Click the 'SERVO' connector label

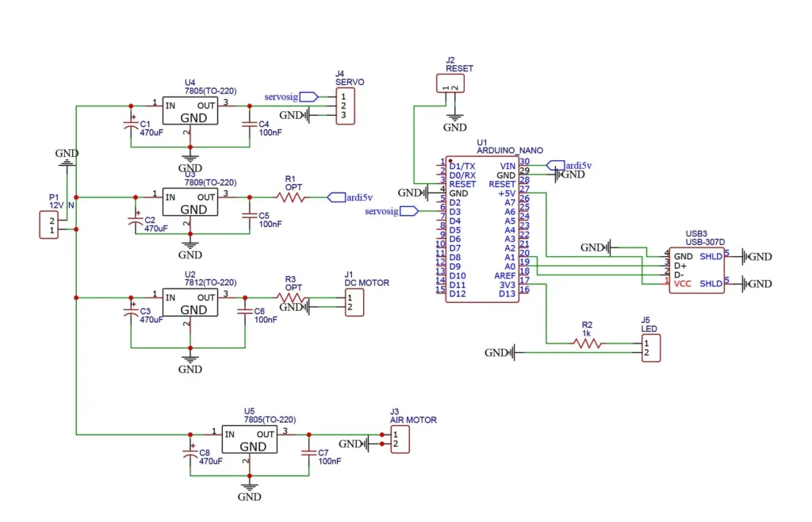click(x=350, y=82)
